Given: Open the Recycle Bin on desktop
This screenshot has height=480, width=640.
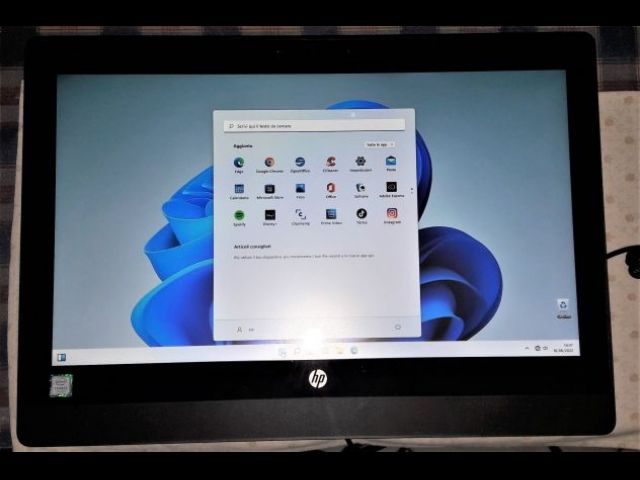Looking at the screenshot, I should tap(563, 308).
